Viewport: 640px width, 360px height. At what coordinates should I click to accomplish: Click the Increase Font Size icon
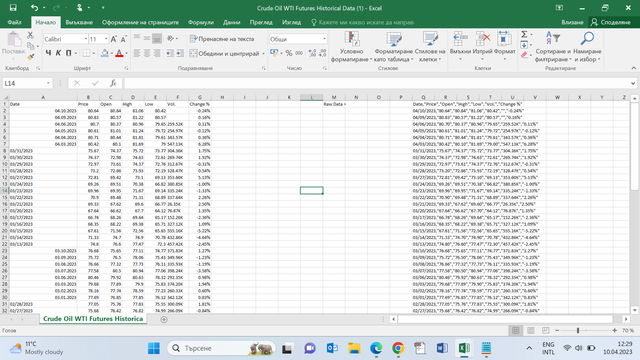[114, 39]
